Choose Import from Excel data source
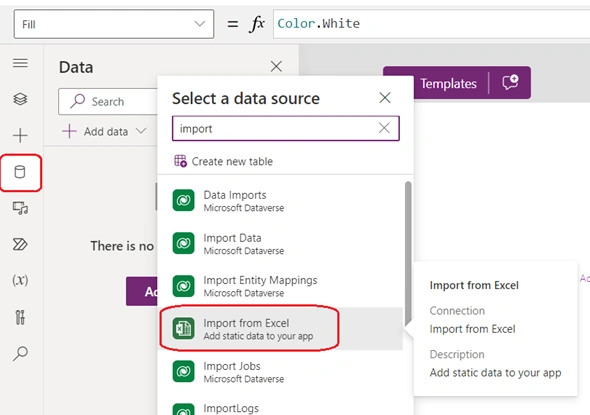 280,328
